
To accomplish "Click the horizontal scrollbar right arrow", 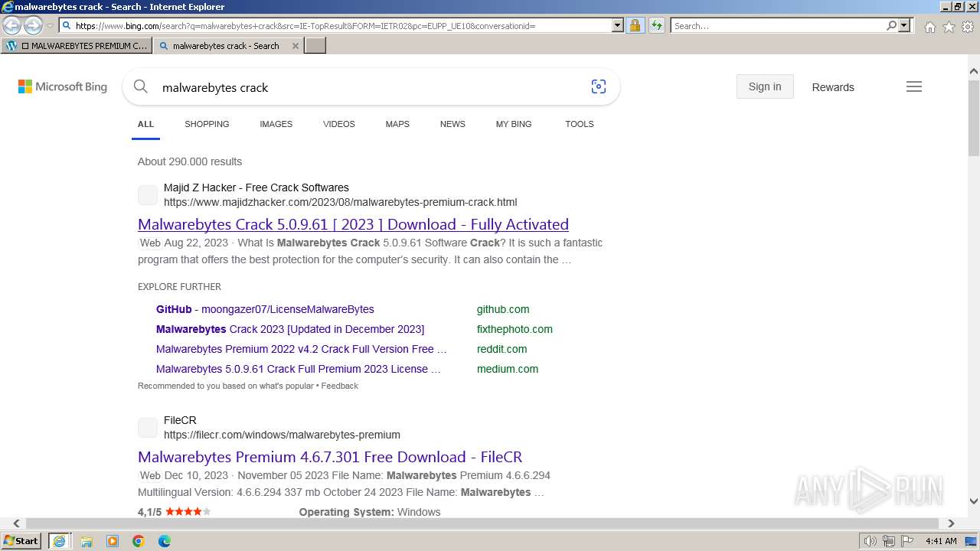I will pos(951,523).
